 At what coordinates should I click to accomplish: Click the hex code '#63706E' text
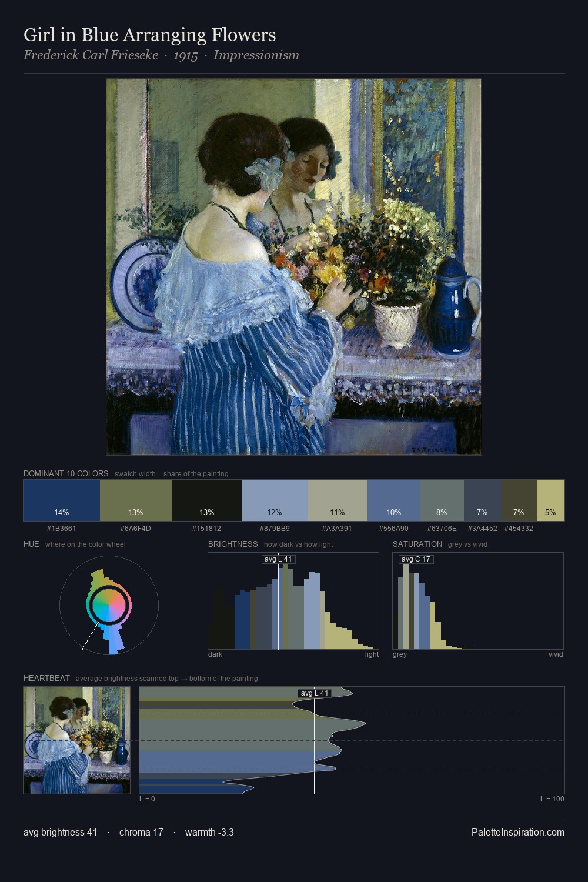pos(442,529)
